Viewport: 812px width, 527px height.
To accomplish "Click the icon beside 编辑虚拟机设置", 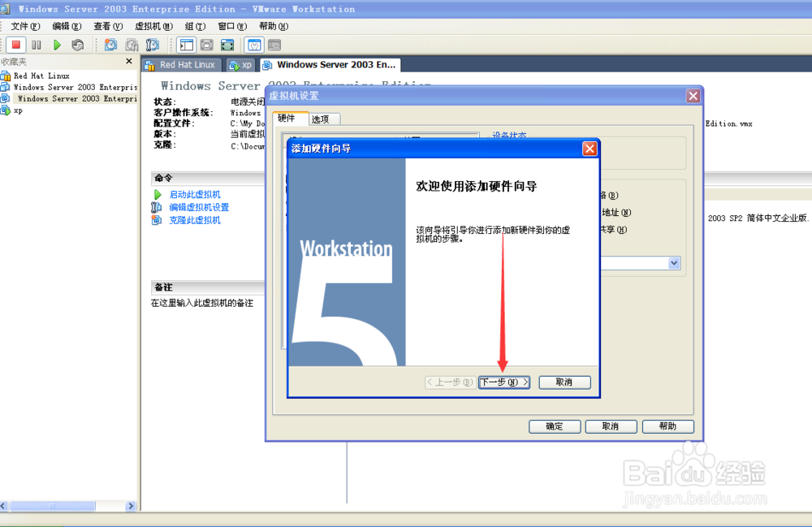I will click(157, 207).
